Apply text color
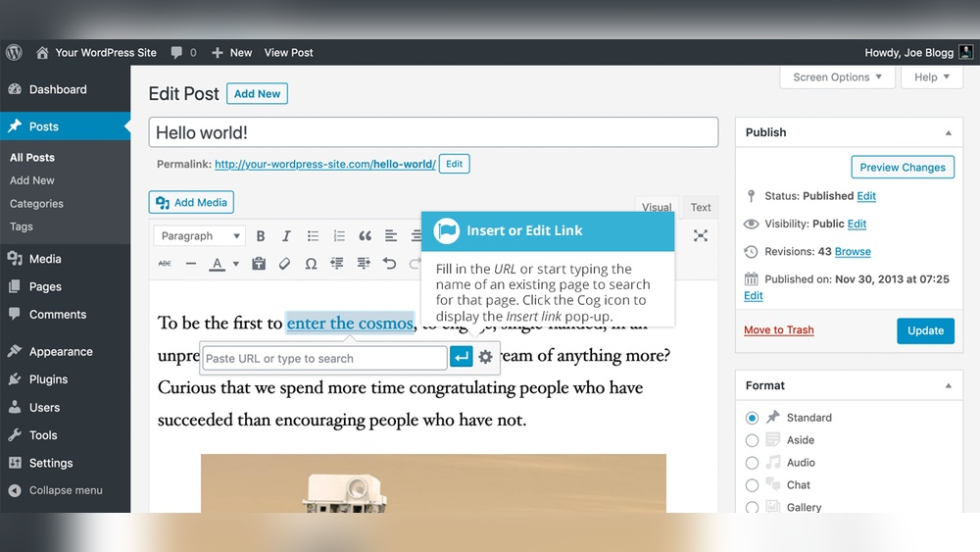 pyautogui.click(x=217, y=263)
